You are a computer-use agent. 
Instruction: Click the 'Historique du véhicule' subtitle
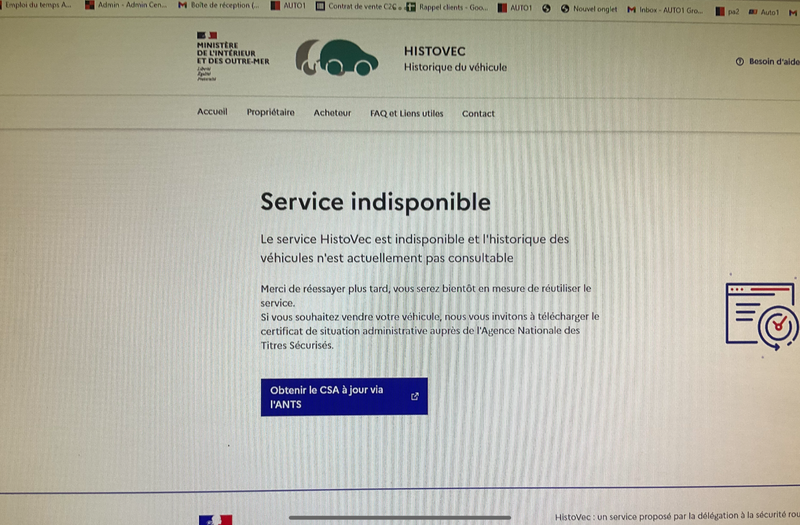coord(455,67)
